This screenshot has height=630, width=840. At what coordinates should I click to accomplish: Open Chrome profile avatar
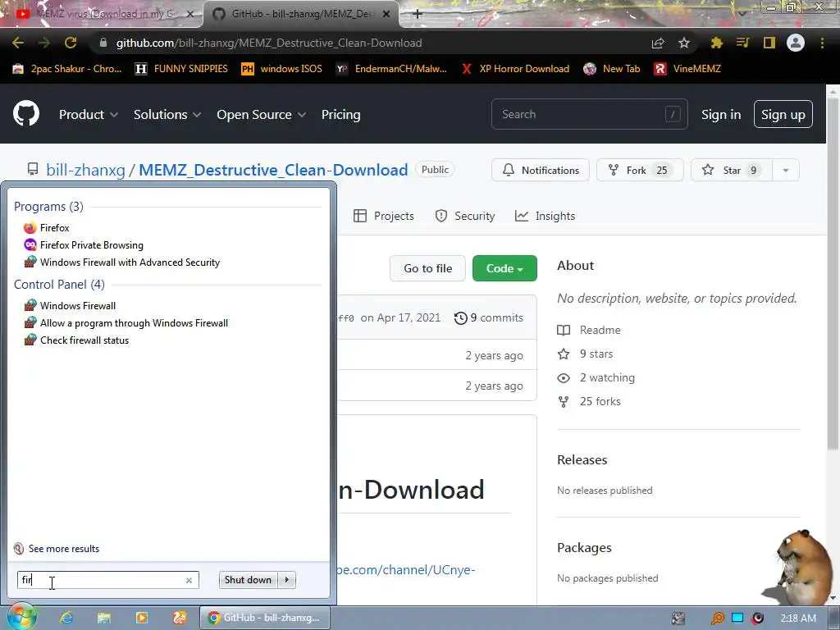click(796, 43)
